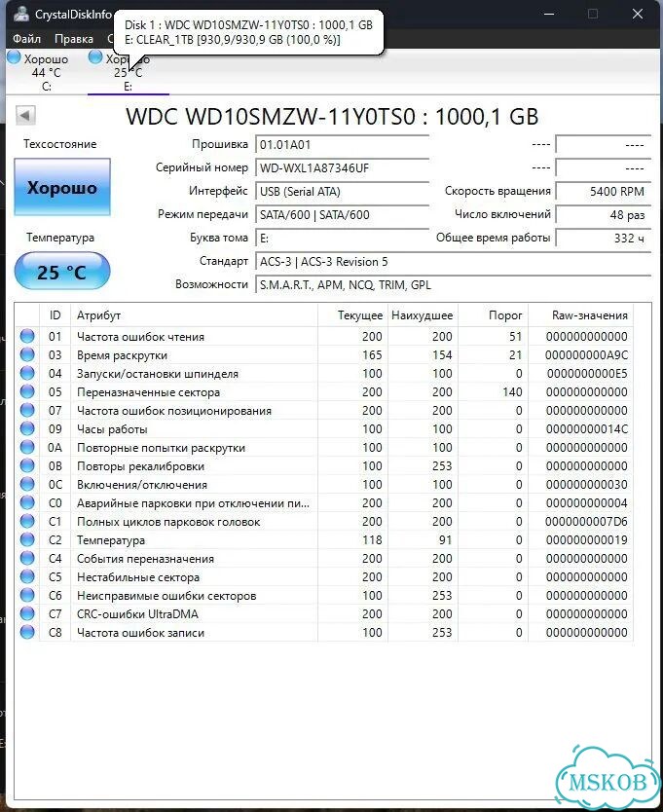Click the 25 °C temperature button
663x812 pixels.
(x=62, y=272)
